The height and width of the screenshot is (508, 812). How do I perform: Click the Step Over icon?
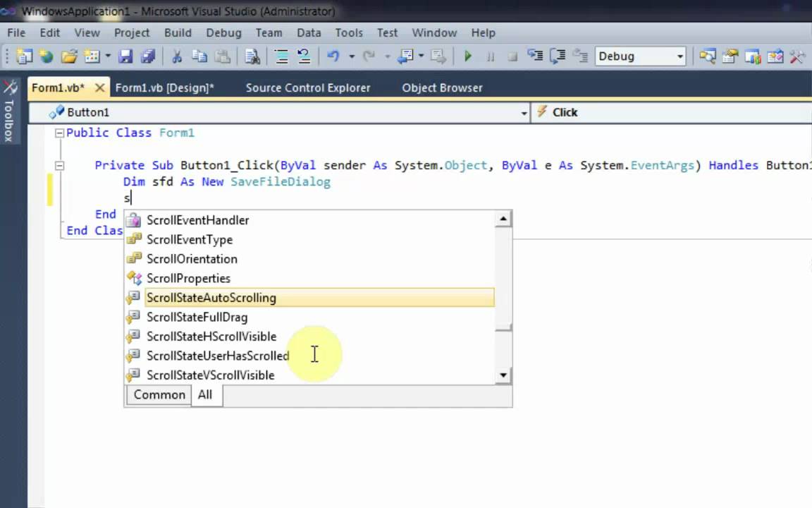(x=558, y=56)
